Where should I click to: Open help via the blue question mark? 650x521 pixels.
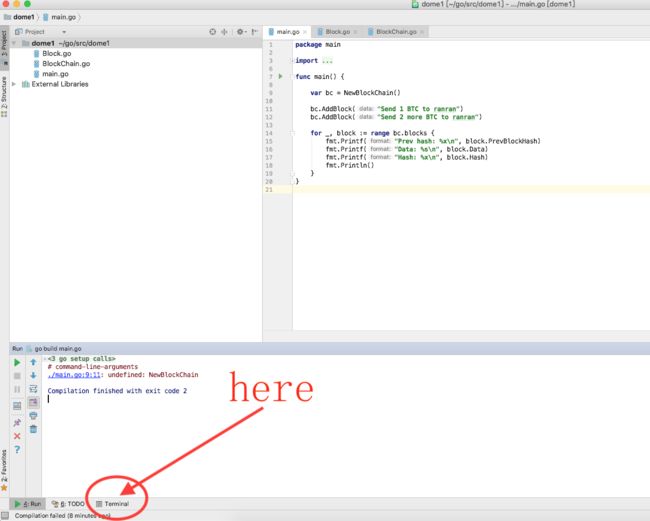17,449
